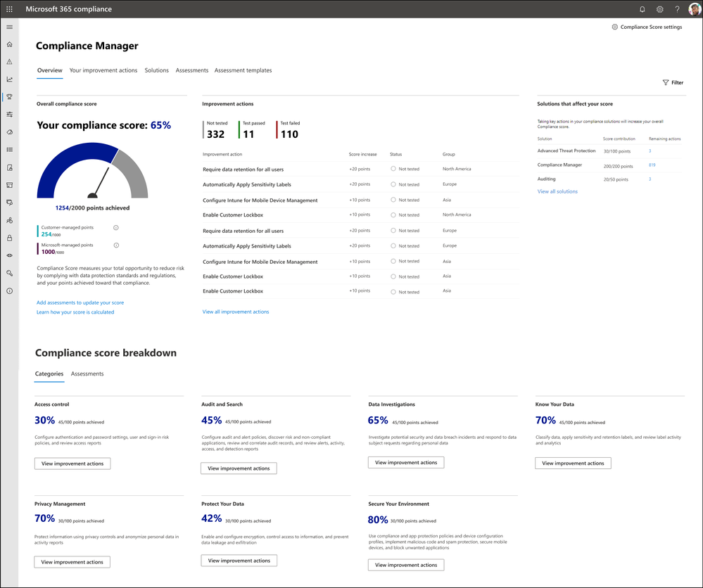Click the Not tested count 332
703x588 pixels.
pos(215,134)
